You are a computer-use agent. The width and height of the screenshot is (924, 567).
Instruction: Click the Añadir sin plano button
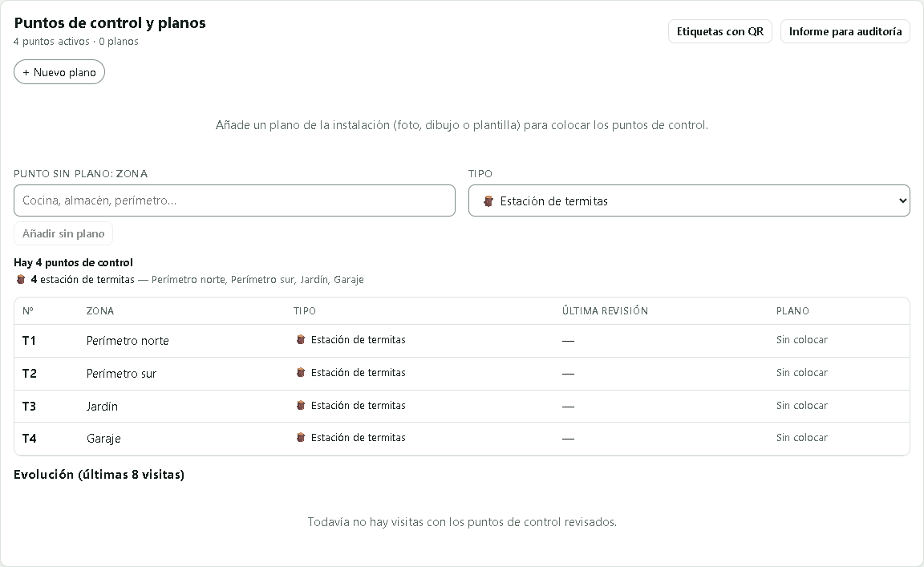[x=63, y=233]
